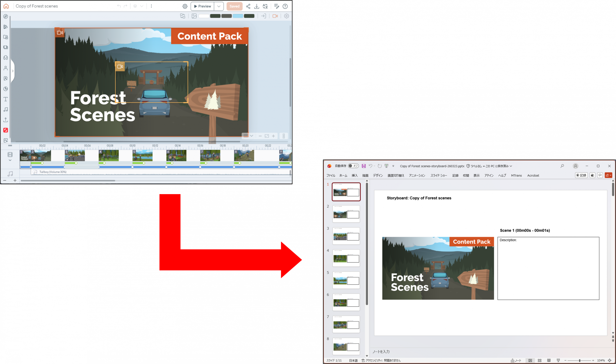Image resolution: width=616 pixels, height=364 pixels.
Task: Open the Preview dropdown arrow
Action: click(218, 6)
